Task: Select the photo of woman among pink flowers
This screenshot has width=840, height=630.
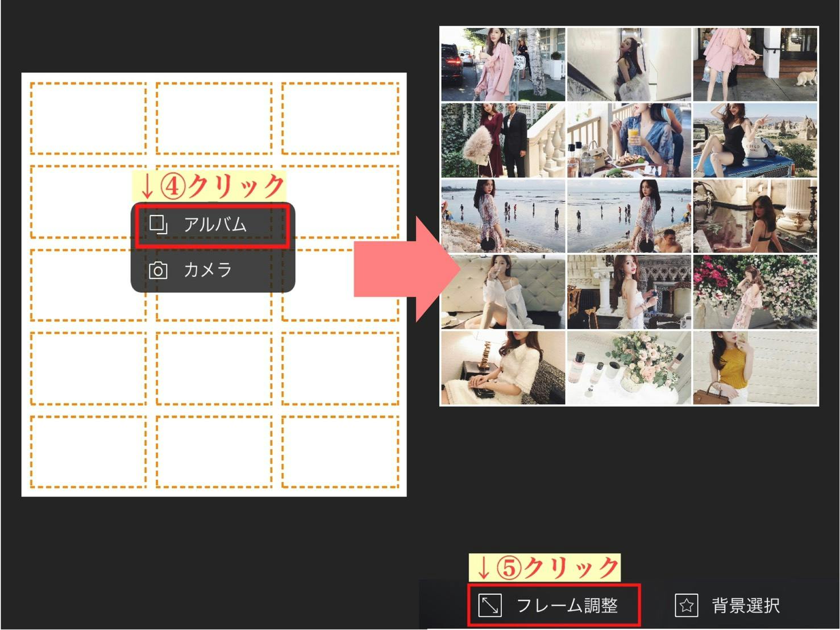Action: point(755,292)
